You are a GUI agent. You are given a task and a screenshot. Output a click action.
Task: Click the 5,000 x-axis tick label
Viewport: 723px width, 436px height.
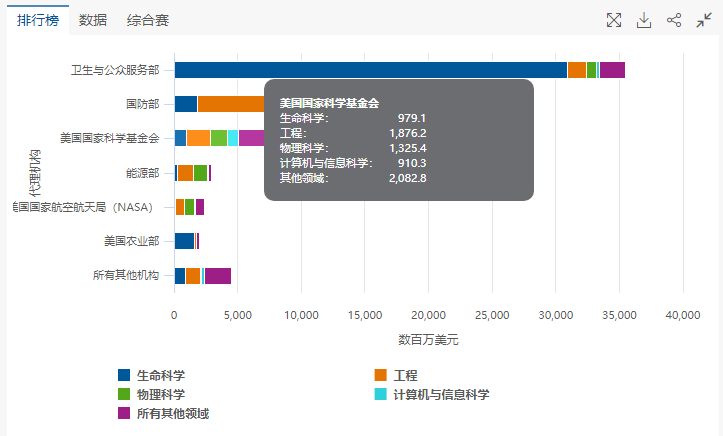point(238,315)
